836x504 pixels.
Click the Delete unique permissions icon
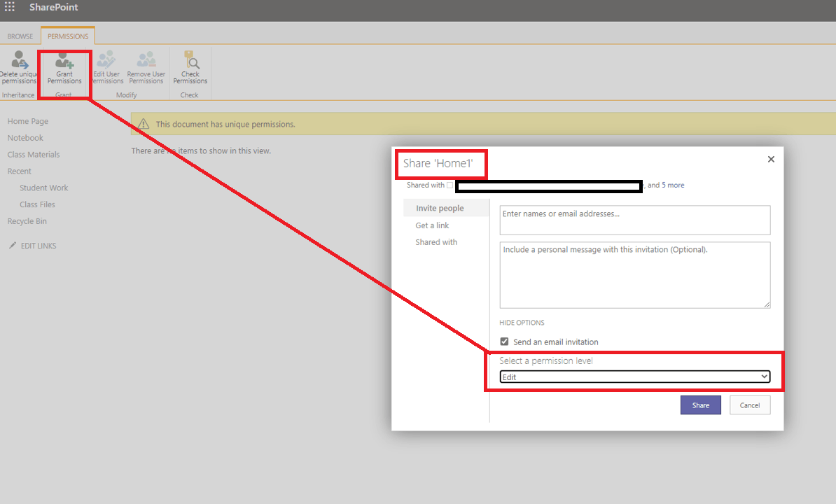pos(19,59)
